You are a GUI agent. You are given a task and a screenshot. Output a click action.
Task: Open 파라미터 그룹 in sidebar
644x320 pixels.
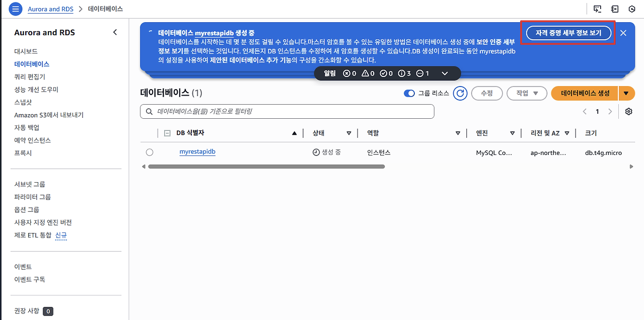[x=32, y=197]
